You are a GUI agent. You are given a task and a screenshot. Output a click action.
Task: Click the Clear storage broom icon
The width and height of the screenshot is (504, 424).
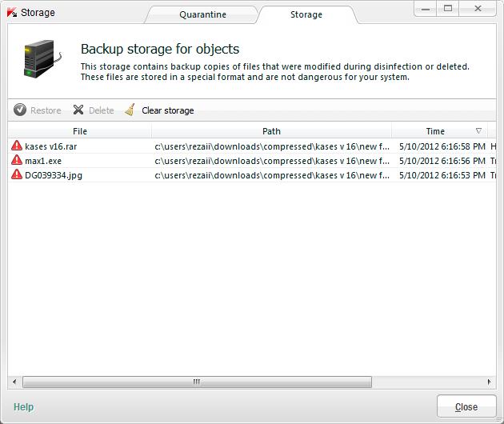(130, 110)
